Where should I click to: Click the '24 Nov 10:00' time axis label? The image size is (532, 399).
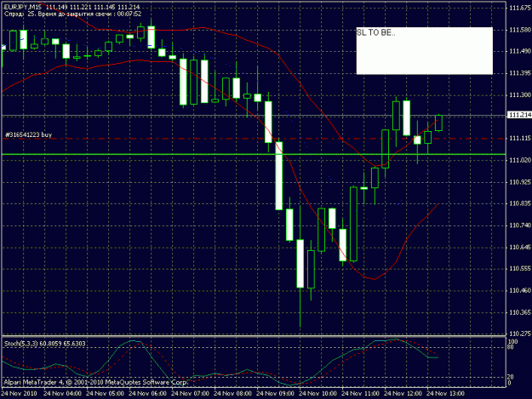tap(317, 394)
